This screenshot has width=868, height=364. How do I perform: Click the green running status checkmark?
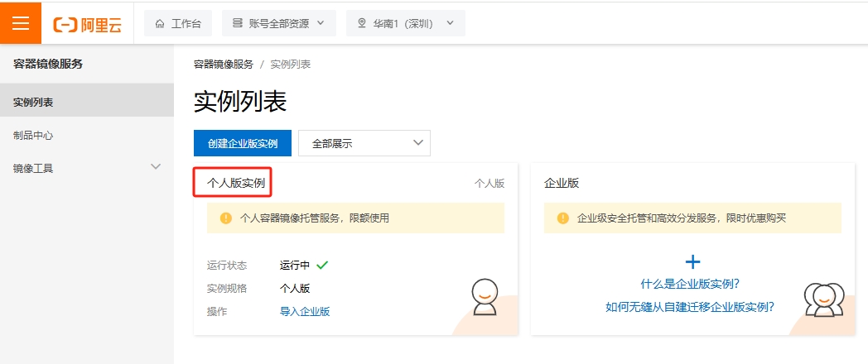[322, 266]
